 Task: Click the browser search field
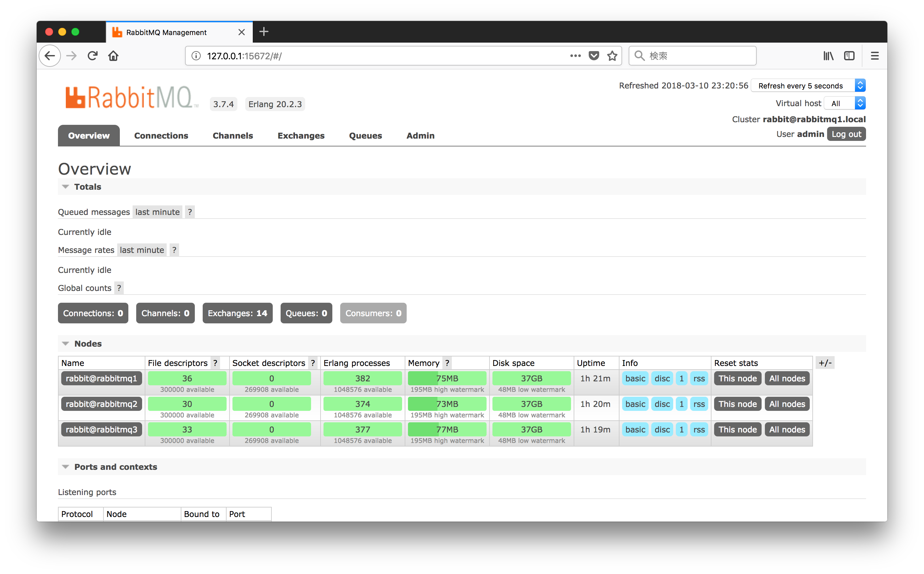point(693,56)
